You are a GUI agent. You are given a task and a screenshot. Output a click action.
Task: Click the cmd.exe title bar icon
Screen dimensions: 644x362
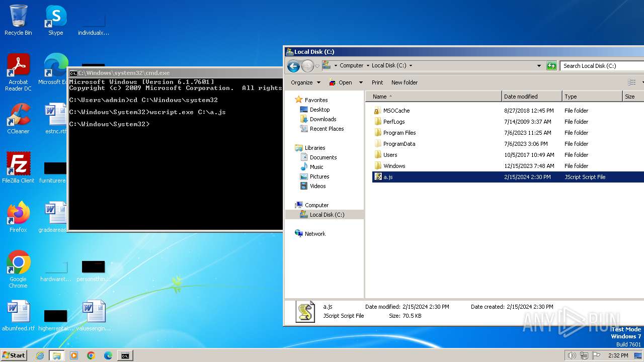[73, 73]
